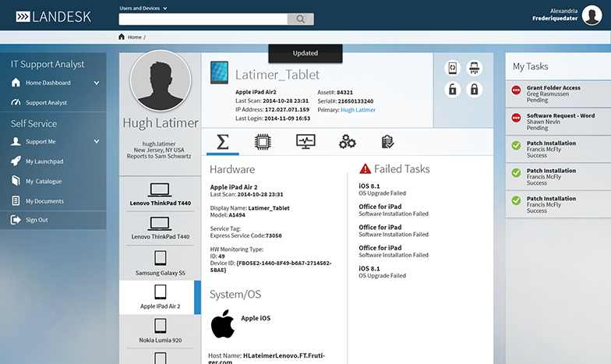Click Sign Out in sidebar

[37, 220]
